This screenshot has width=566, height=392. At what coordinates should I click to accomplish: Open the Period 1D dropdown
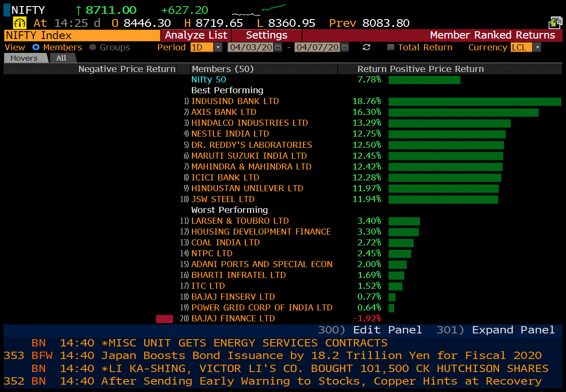[x=218, y=47]
